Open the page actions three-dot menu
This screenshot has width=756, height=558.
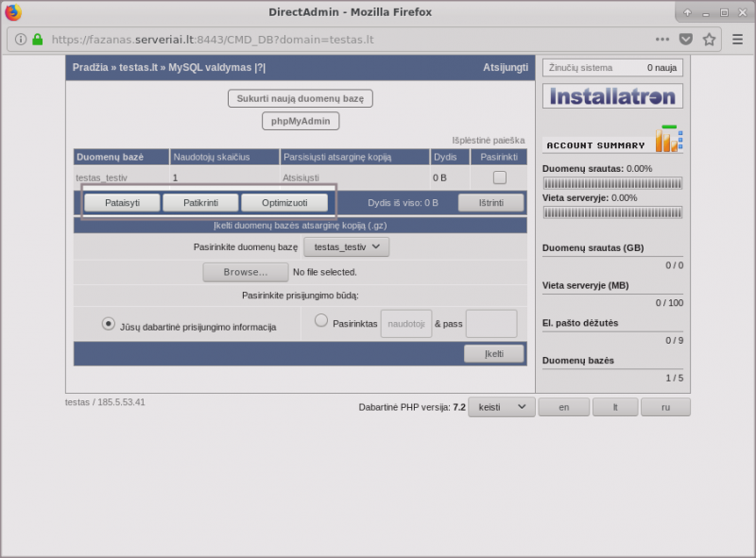pos(662,40)
